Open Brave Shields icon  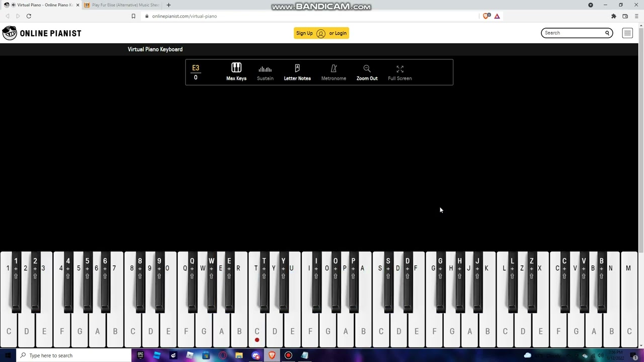tap(486, 16)
